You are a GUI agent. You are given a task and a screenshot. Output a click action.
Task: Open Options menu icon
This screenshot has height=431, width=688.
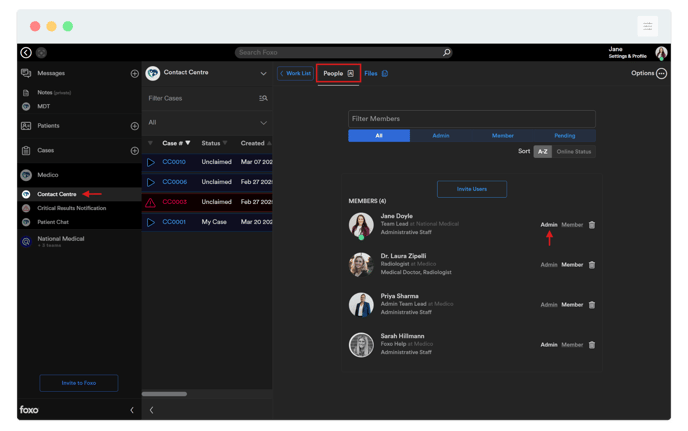point(662,73)
